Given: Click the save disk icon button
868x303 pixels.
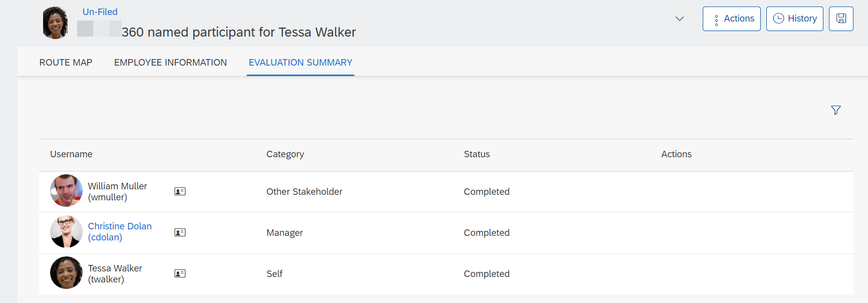Looking at the screenshot, I should (x=841, y=19).
